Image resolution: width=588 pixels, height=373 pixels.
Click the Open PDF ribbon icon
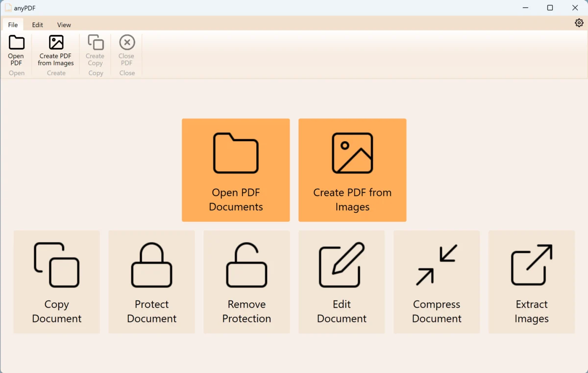coord(16,43)
